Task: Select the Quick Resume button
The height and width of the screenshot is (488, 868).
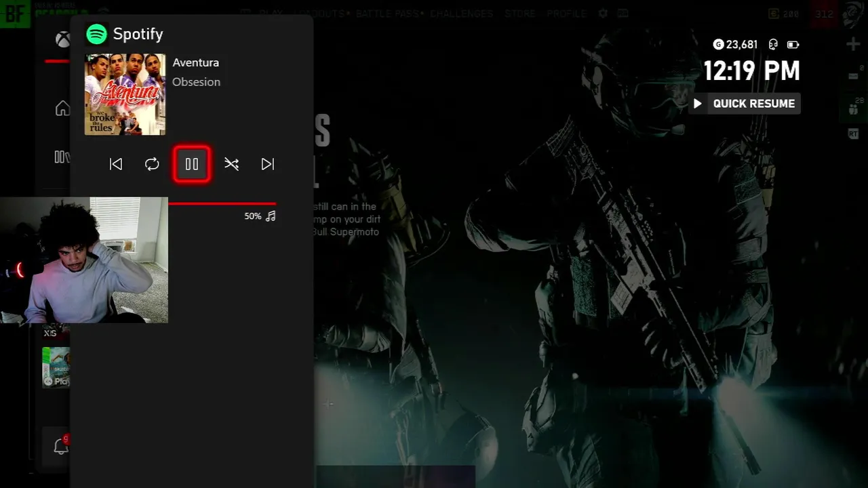Action: click(745, 104)
